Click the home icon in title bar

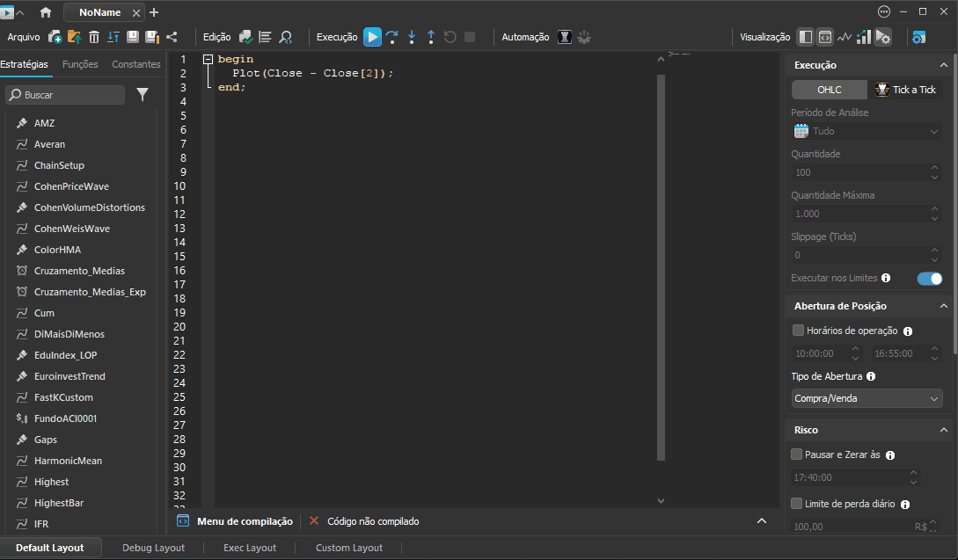pyautogui.click(x=45, y=12)
